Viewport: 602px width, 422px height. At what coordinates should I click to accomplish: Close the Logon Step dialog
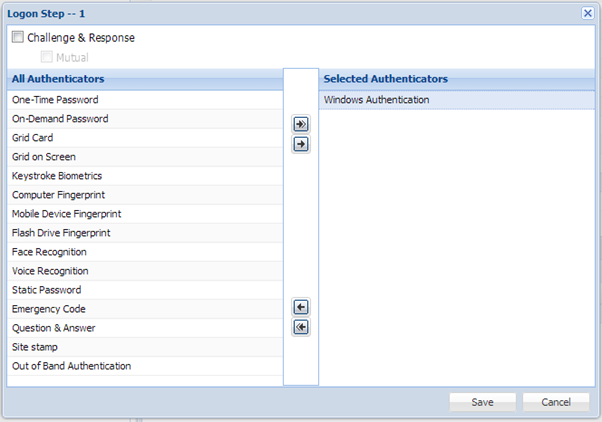pyautogui.click(x=588, y=13)
